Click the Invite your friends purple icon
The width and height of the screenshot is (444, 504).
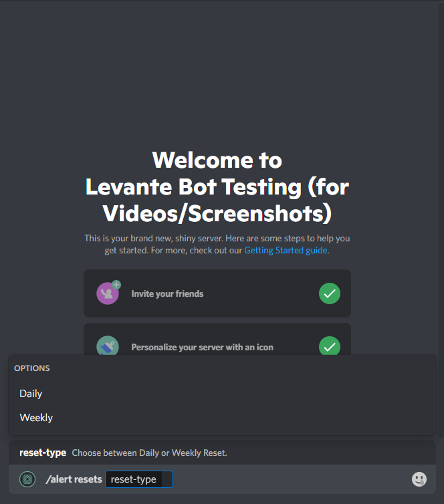[x=108, y=293]
